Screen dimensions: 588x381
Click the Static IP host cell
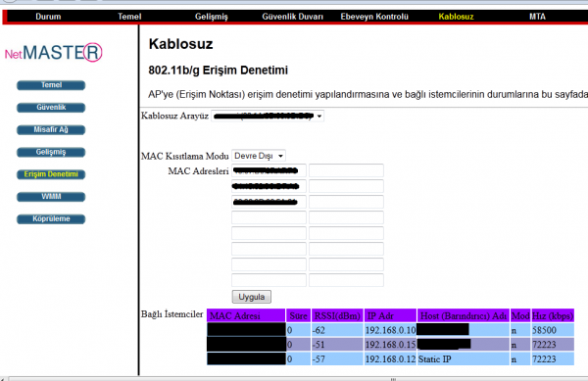pyautogui.click(x=464, y=358)
